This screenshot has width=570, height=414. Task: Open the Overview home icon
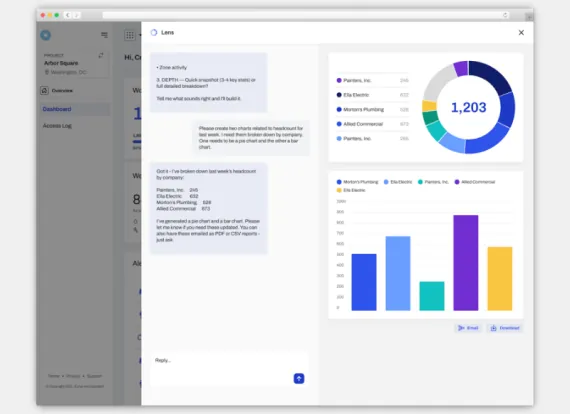44,91
